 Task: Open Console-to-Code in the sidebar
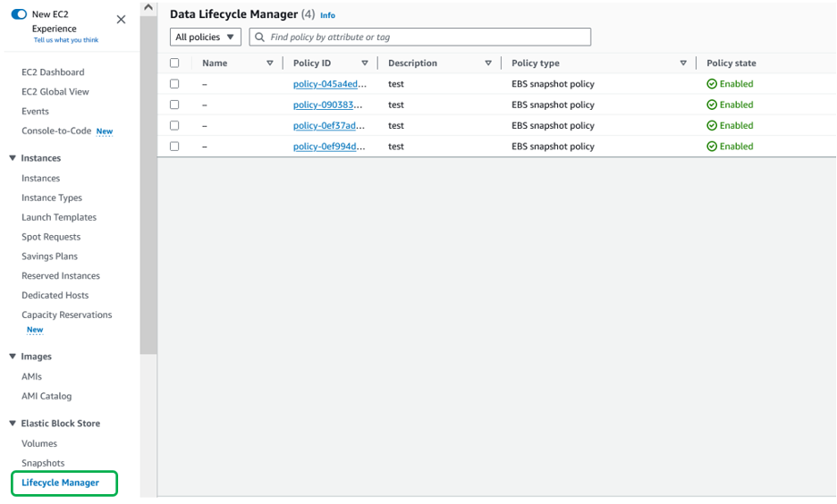coord(56,130)
